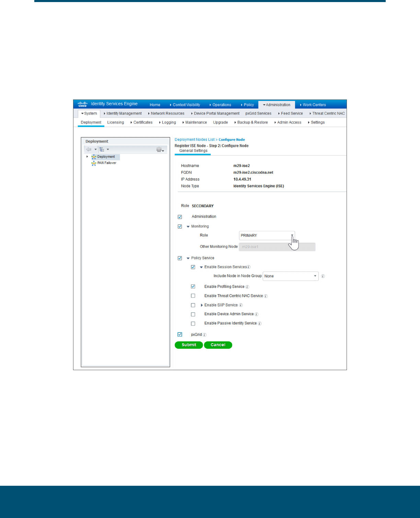Viewport: 420px width, 518px height.
Task: Open the Work Centers menu
Action: coord(313,105)
